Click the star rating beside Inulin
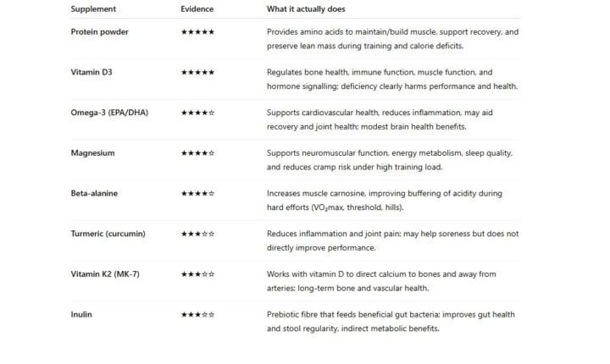 point(197,315)
